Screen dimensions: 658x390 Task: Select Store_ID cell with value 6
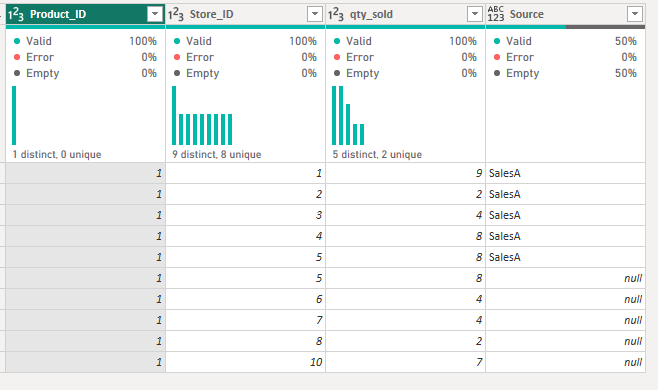click(245, 299)
